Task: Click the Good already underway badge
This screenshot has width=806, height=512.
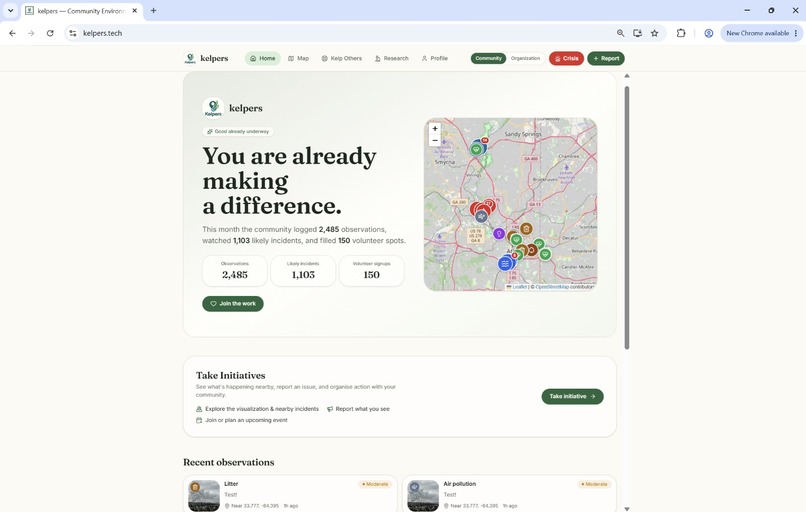Action: [x=238, y=132]
